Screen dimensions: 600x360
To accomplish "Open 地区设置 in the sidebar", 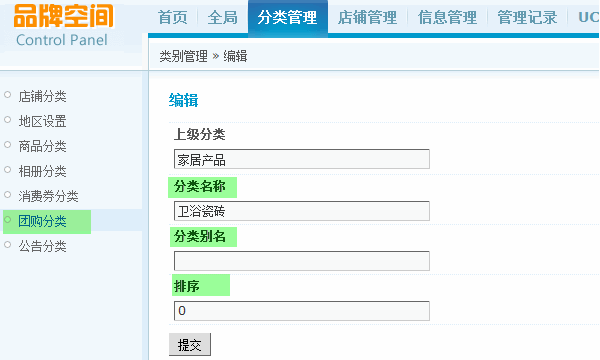I will 42,121.
